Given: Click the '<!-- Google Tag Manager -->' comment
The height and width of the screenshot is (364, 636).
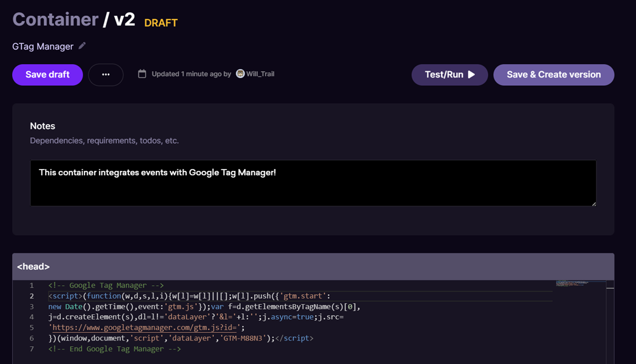Looking at the screenshot, I should (x=106, y=285).
